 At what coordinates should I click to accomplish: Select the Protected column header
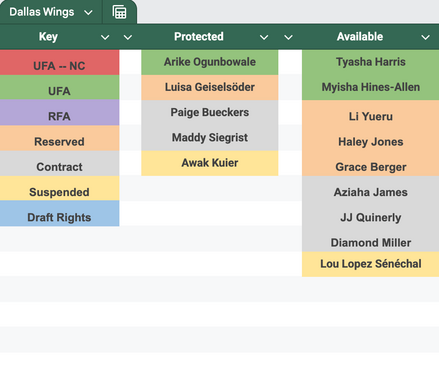pos(199,37)
